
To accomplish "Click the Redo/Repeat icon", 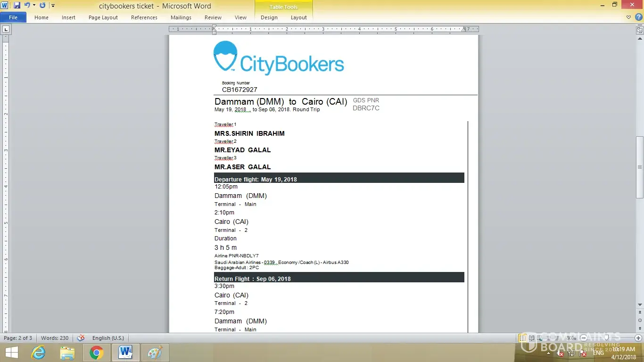I will point(42,5).
